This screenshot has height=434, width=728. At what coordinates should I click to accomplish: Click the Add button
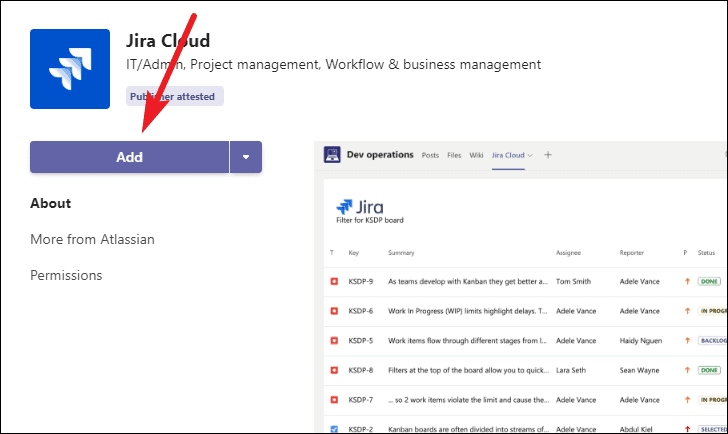[x=130, y=157]
